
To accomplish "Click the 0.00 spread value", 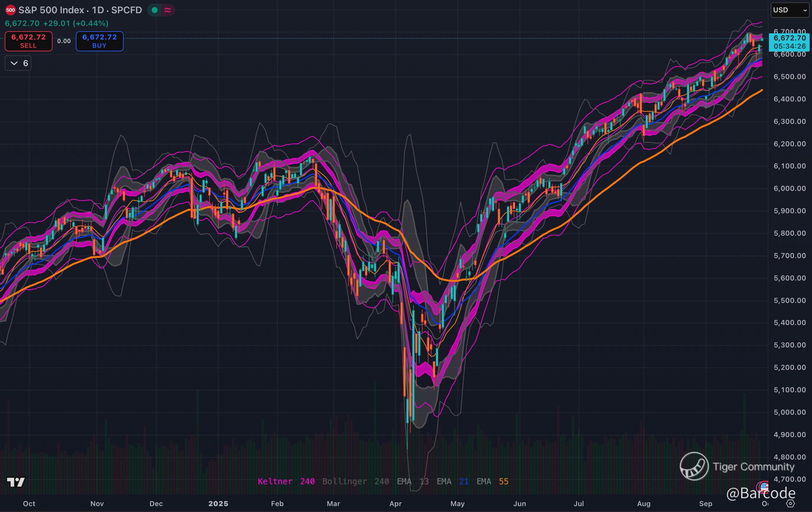I will point(64,41).
